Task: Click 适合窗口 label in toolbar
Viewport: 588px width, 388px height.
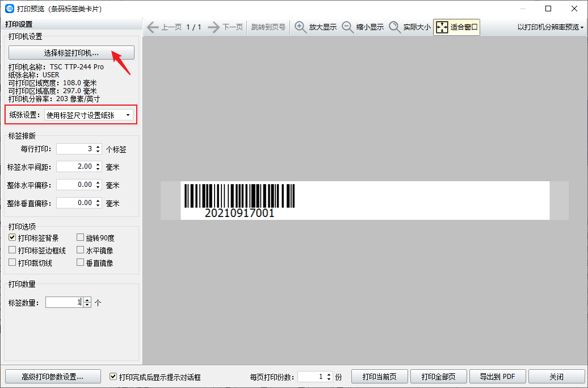Action: point(464,27)
